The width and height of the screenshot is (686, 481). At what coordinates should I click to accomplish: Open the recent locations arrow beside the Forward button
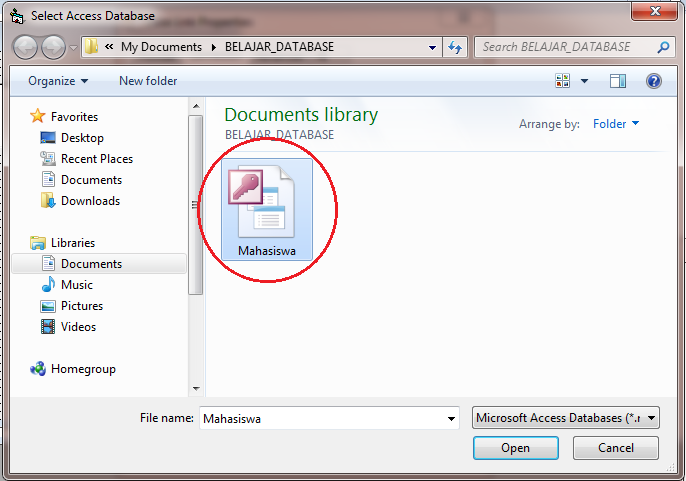click(x=73, y=47)
